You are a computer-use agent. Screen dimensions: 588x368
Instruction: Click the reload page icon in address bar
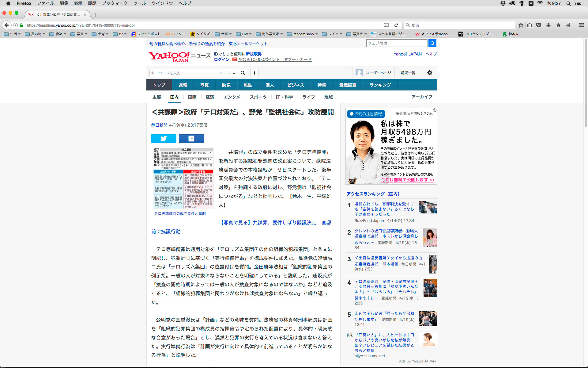tap(396, 25)
